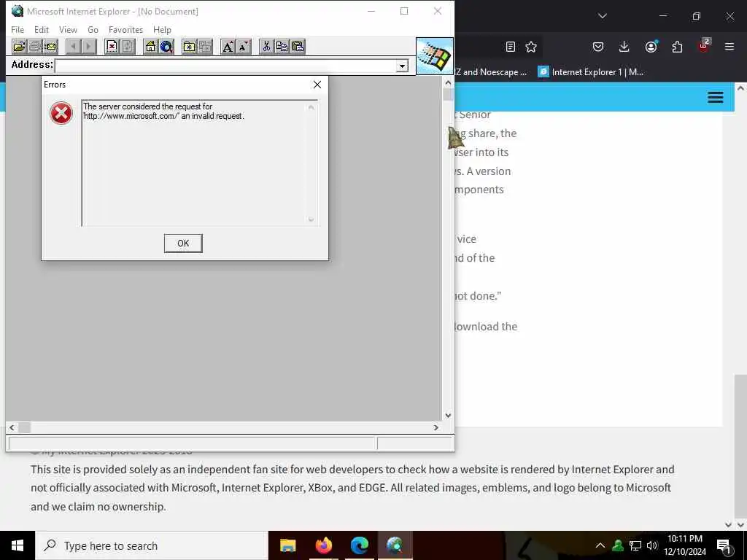The image size is (747, 560).
Task: Click the Send mail envelope icon
Action: [50, 47]
